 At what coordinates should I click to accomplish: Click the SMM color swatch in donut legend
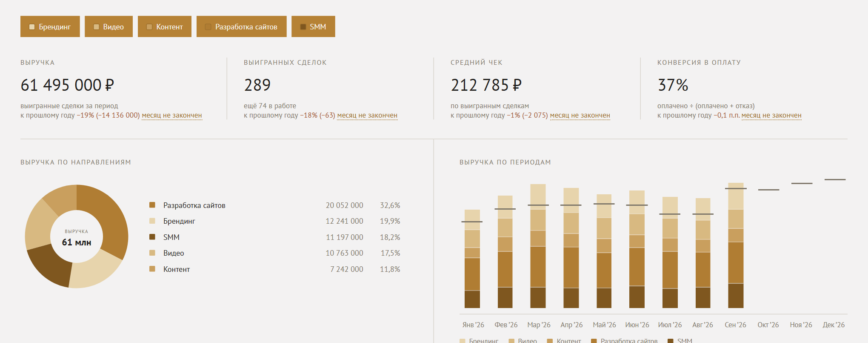coord(152,237)
